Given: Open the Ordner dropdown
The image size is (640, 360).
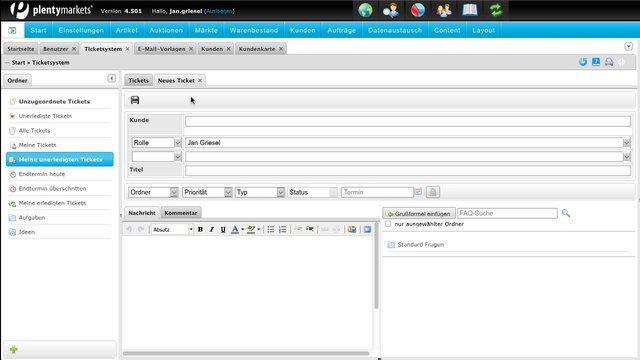Looking at the screenshot, I should click(x=153, y=192).
